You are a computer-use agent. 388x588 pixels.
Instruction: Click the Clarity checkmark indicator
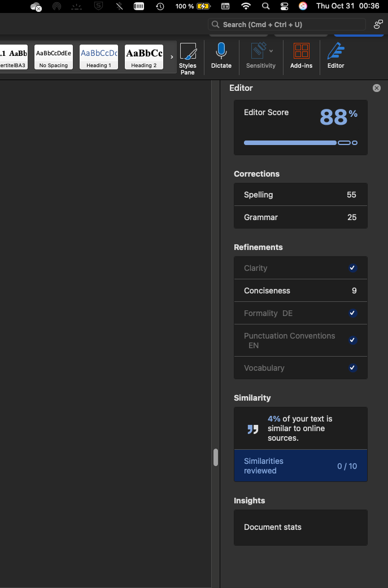pyautogui.click(x=352, y=268)
